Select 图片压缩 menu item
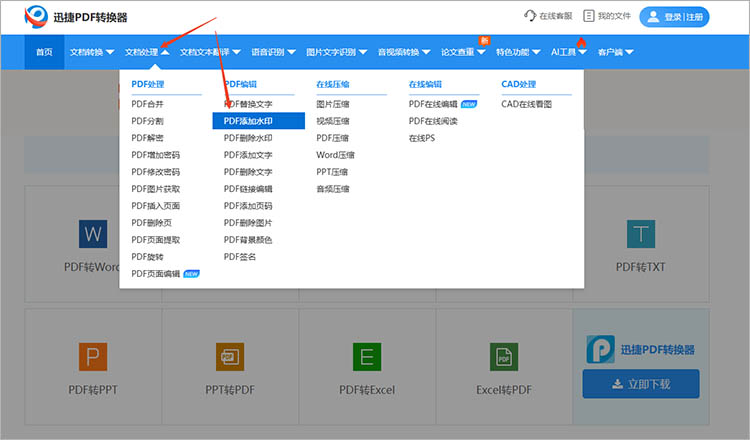The height and width of the screenshot is (440, 750). point(332,104)
